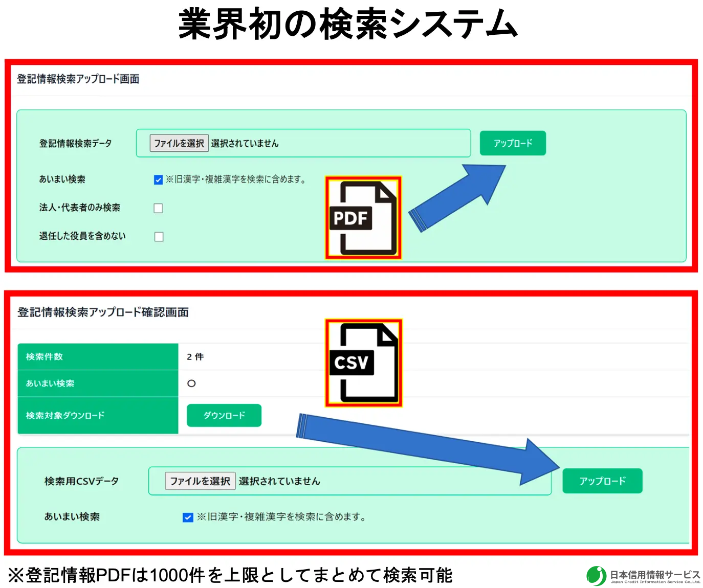Check the 退任した役員を含めない option
Screen dimensions: 703x588
(159, 237)
